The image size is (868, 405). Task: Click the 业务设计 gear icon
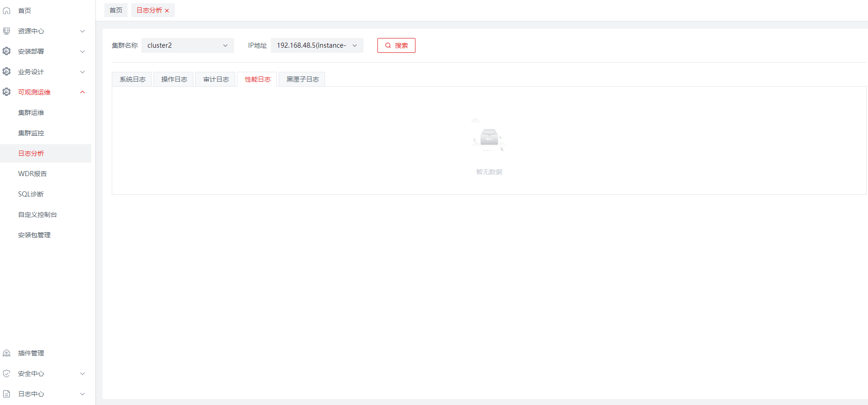[x=6, y=72]
